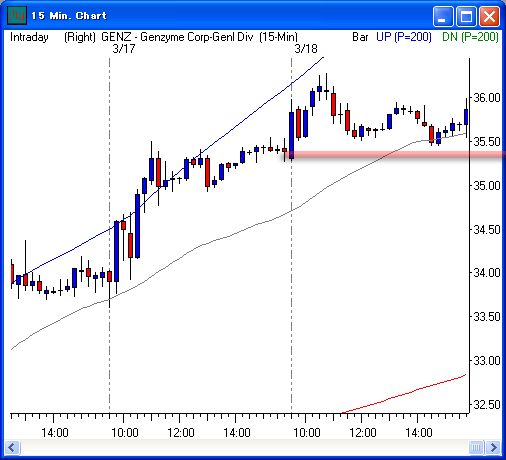Image resolution: width=506 pixels, height=460 pixels.
Task: Select the UP (P=200) indicator label
Action: click(x=404, y=37)
